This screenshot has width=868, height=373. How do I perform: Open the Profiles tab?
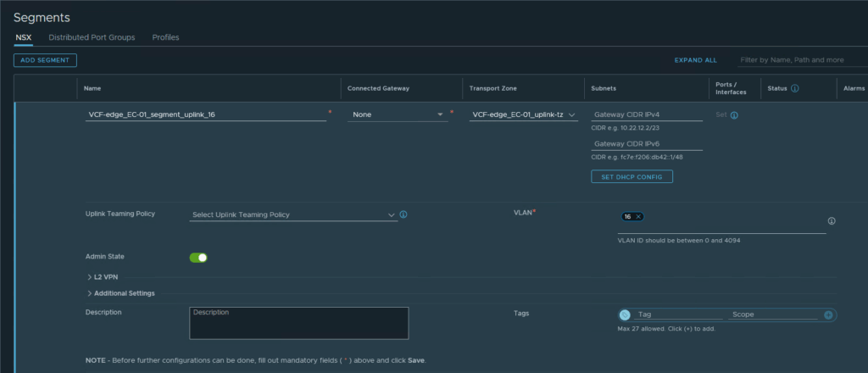tap(165, 37)
